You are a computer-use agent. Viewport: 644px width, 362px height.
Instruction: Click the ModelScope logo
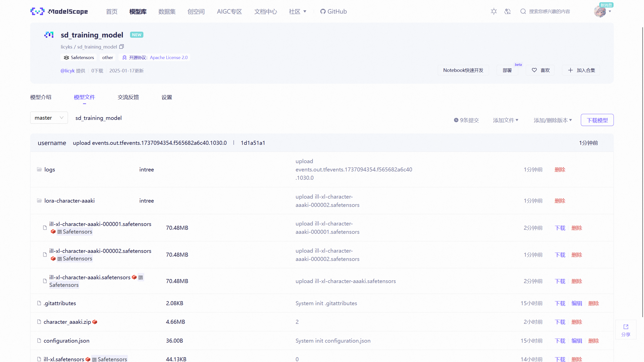59,11
